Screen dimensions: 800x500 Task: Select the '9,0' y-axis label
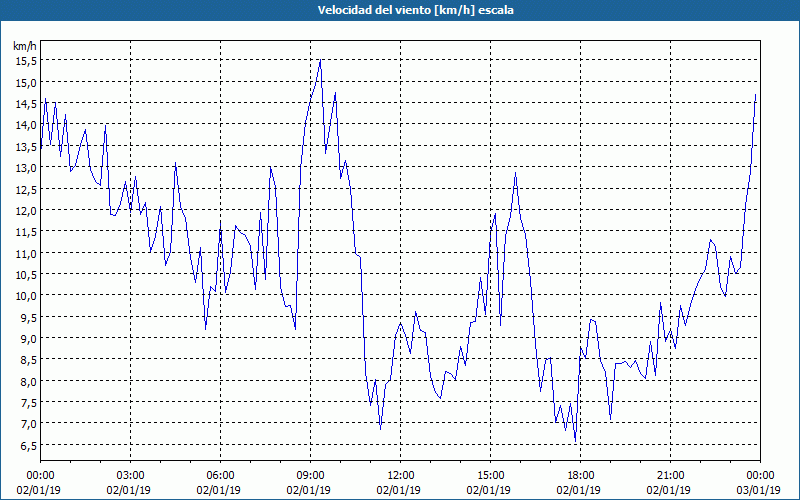pos(28,338)
